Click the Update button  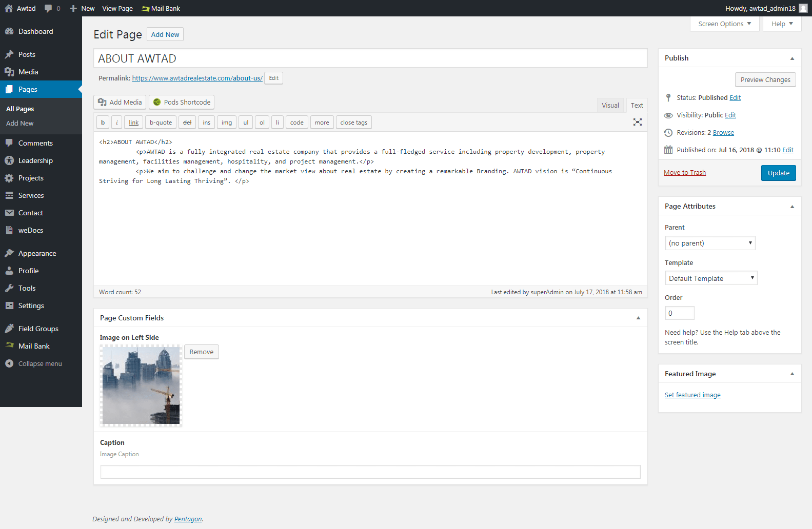778,173
